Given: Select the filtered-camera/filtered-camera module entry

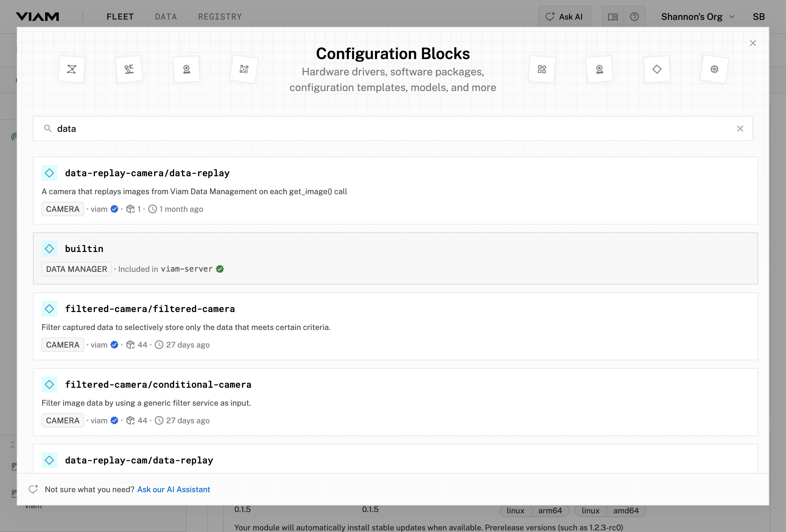Looking at the screenshot, I should (150, 308).
